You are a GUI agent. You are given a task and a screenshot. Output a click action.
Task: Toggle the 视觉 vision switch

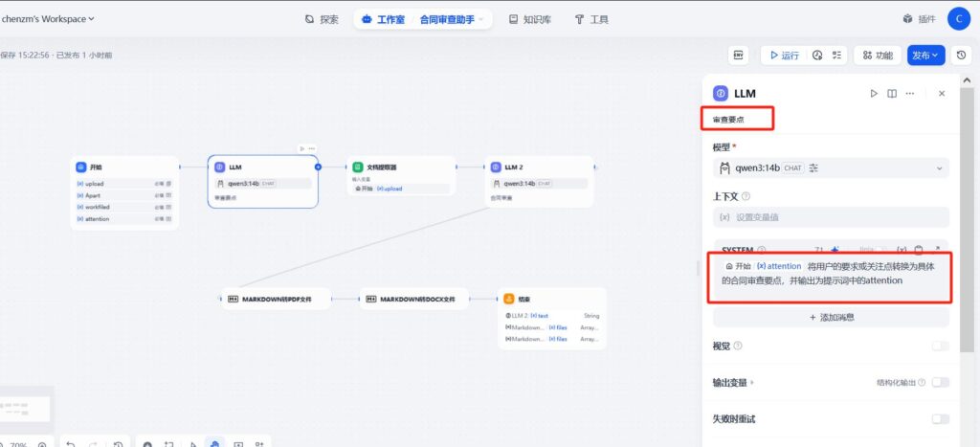(940, 346)
